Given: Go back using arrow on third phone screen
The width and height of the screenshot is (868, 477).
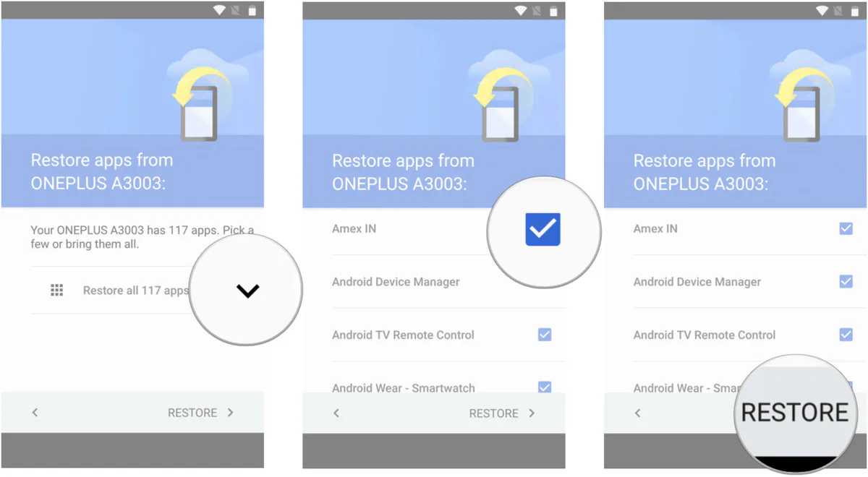Looking at the screenshot, I should pos(637,413).
